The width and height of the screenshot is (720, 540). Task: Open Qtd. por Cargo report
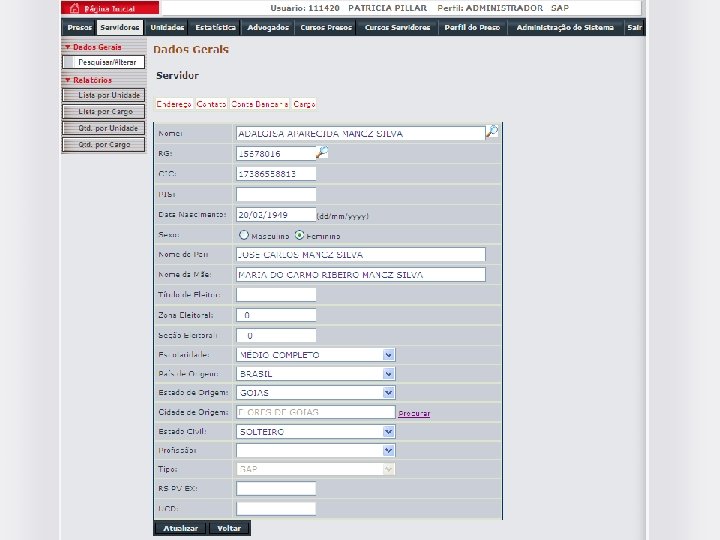point(103,145)
